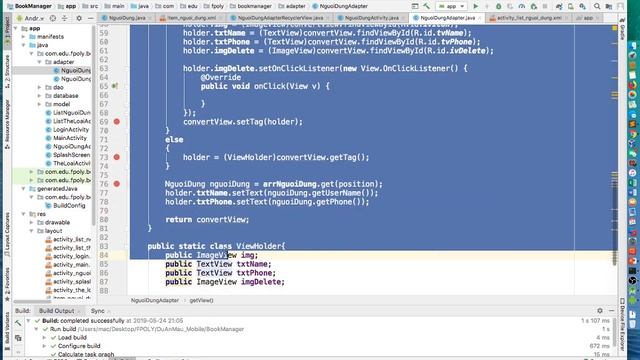
Task: Expand the database package
Action: pyautogui.click(x=39, y=96)
